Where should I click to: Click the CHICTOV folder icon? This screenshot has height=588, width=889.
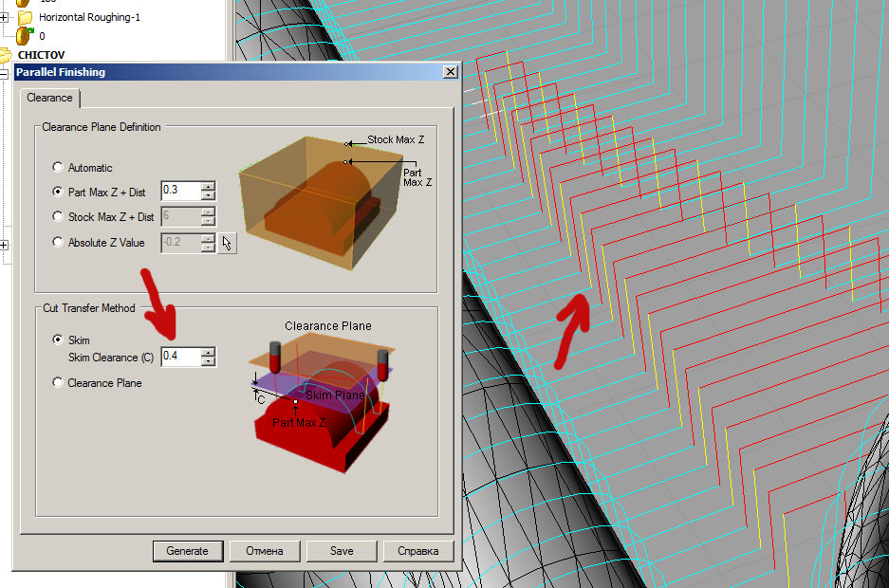[7, 55]
